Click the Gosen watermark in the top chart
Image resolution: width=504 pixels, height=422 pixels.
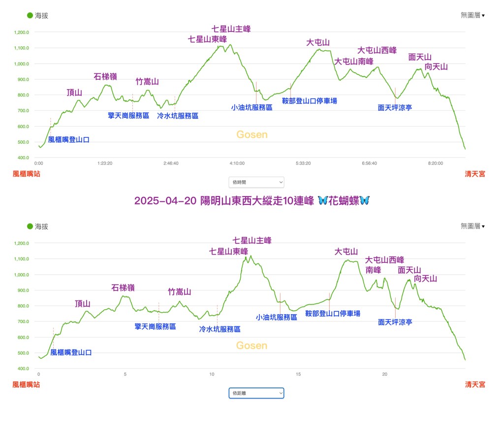coord(252,134)
